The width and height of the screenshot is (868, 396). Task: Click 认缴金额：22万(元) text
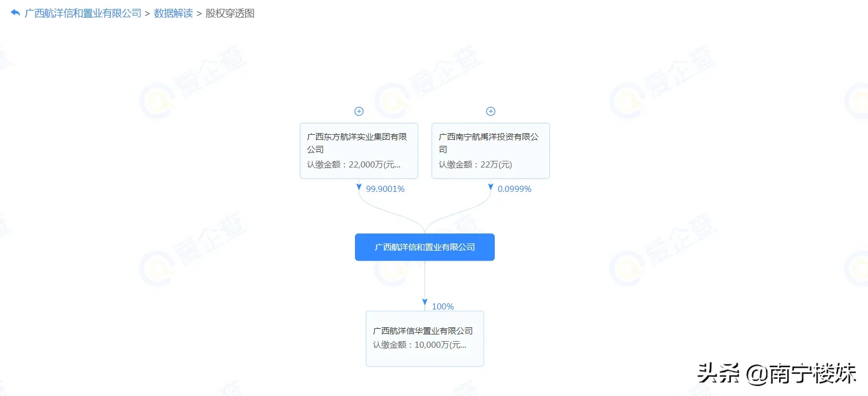[x=475, y=165]
